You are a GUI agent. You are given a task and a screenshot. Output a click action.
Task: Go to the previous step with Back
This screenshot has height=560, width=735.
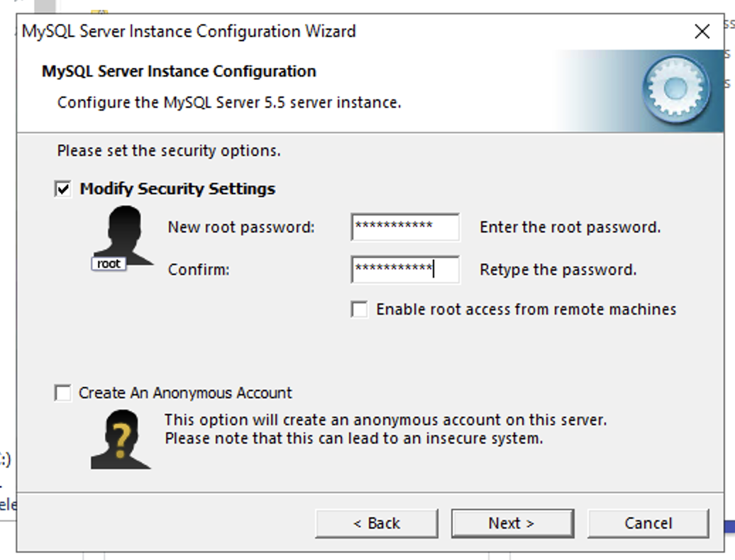coord(377,523)
